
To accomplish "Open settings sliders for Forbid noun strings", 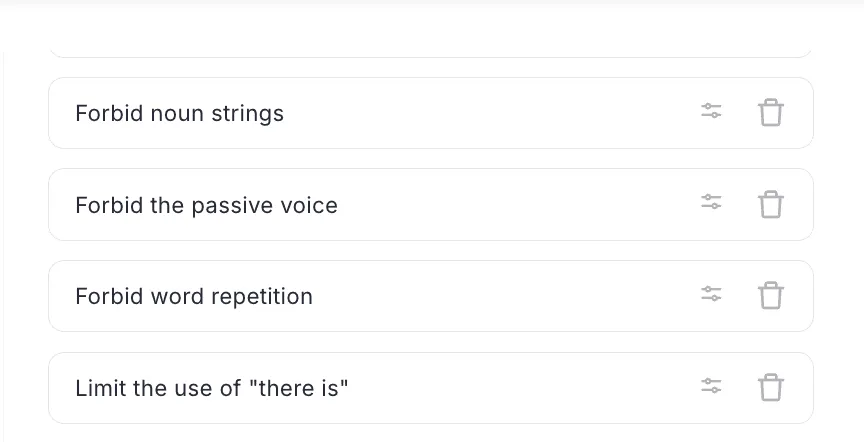I will pyautogui.click(x=711, y=111).
